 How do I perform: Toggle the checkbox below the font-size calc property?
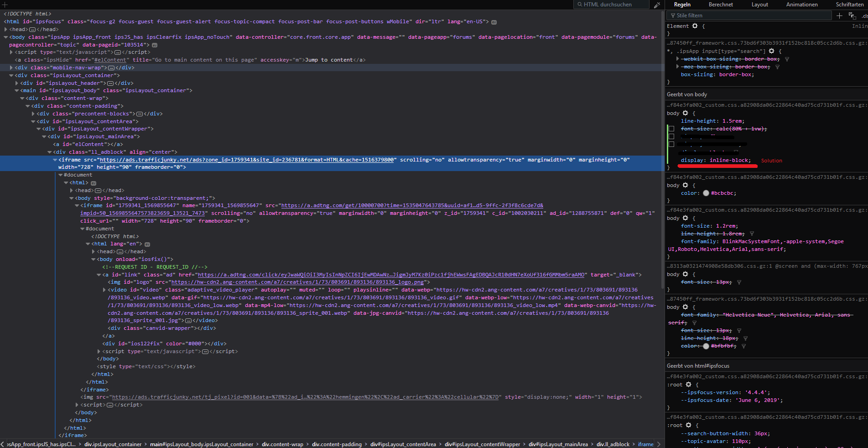coord(671,136)
